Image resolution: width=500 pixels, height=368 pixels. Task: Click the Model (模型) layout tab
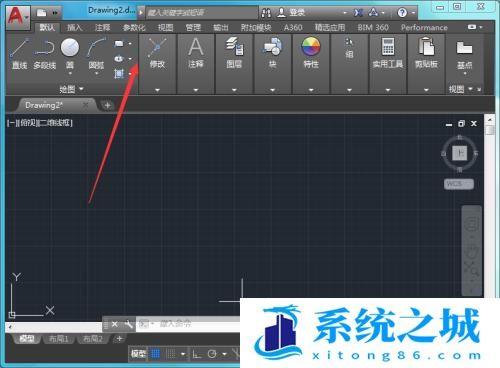27,339
